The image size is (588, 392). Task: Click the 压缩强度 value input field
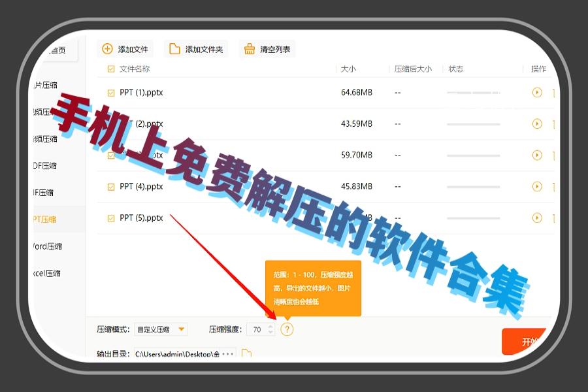259,329
